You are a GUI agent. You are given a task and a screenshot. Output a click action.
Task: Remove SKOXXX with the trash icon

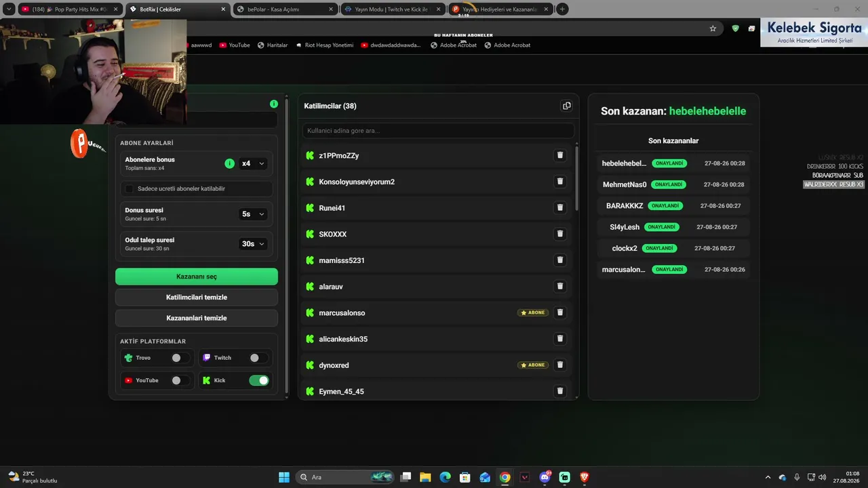click(x=560, y=234)
